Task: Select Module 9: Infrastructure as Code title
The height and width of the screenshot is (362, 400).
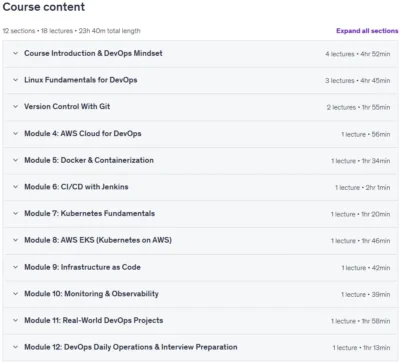Action: (x=82, y=267)
